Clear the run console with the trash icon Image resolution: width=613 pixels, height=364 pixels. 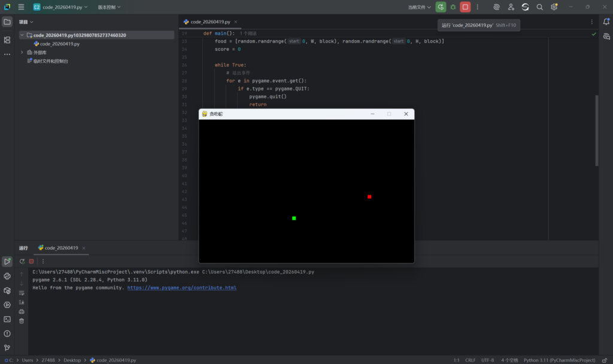coord(22,321)
